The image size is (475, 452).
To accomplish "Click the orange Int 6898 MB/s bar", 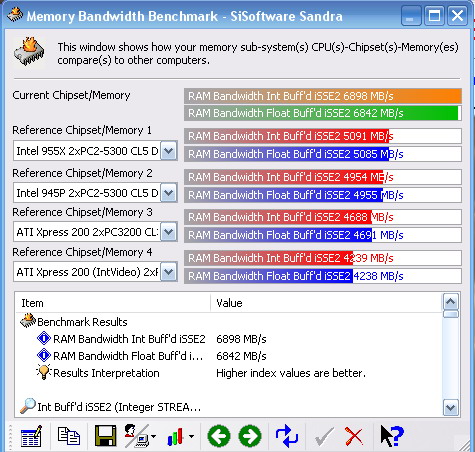I will (x=323, y=96).
